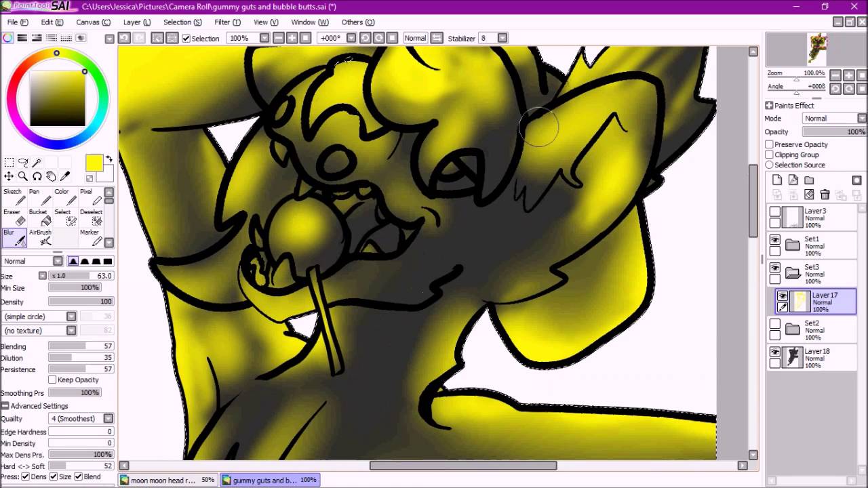The image size is (868, 488).
Task: Choose the Lasso selection tool
Action: [x=23, y=163]
